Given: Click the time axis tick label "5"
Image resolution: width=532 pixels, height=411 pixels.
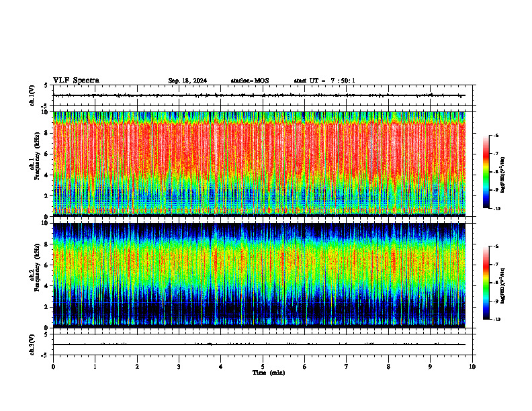Looking at the screenshot, I should pyautogui.click(x=263, y=367).
